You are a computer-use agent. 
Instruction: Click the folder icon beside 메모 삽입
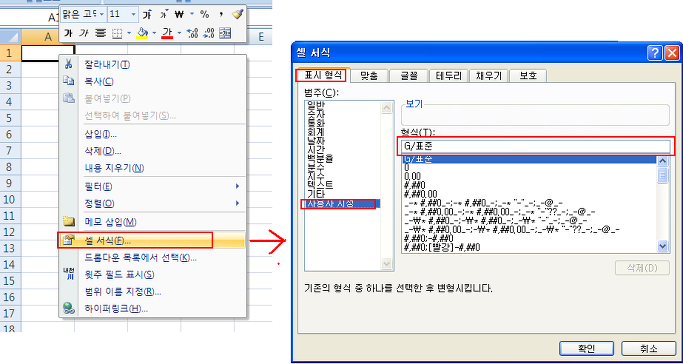[x=69, y=221]
